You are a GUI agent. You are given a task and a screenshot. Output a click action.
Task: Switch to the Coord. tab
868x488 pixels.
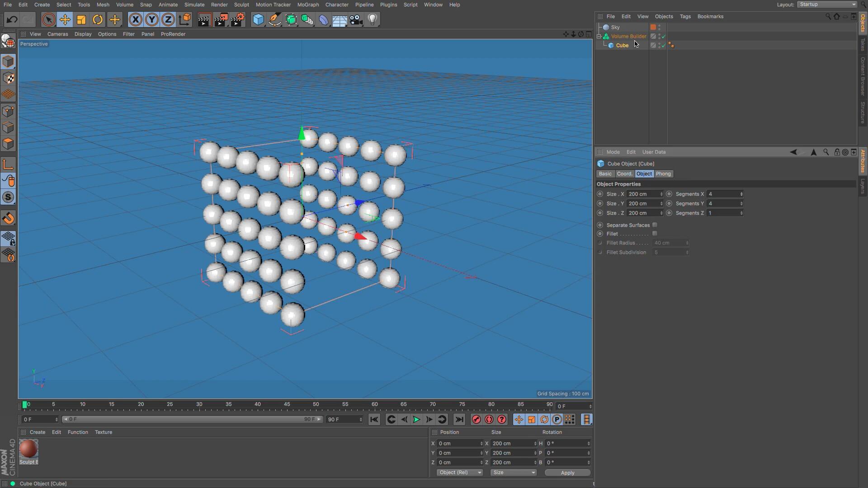(624, 174)
